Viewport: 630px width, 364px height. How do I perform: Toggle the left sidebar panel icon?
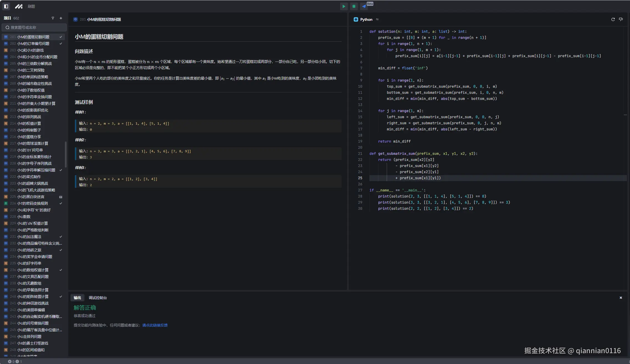click(6, 6)
